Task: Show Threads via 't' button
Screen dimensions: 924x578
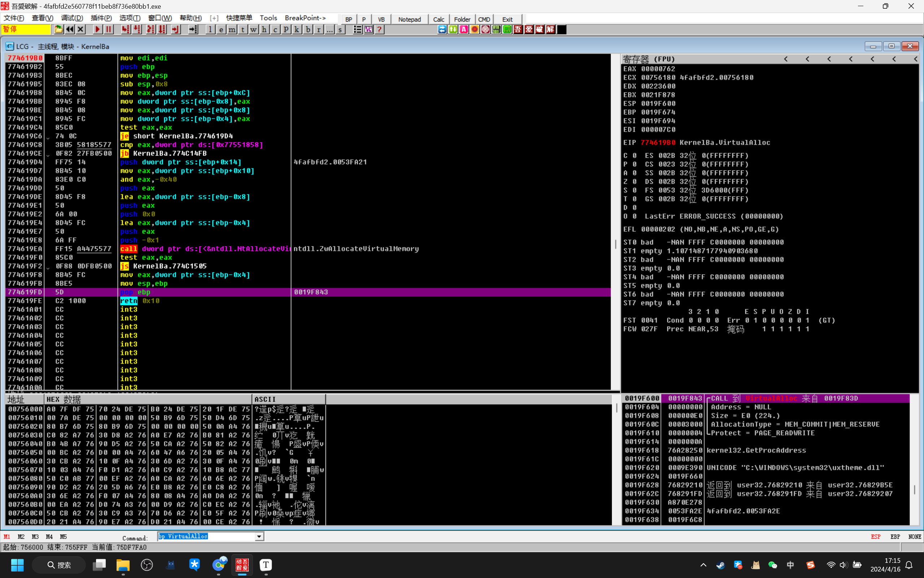Action: click(x=243, y=29)
